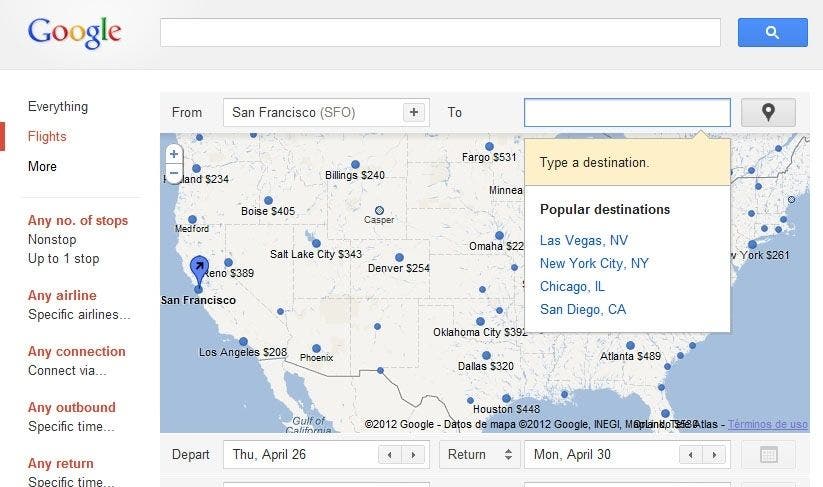Open Specific time under Any outbound
Viewport: 823px width, 487px height.
(71, 427)
